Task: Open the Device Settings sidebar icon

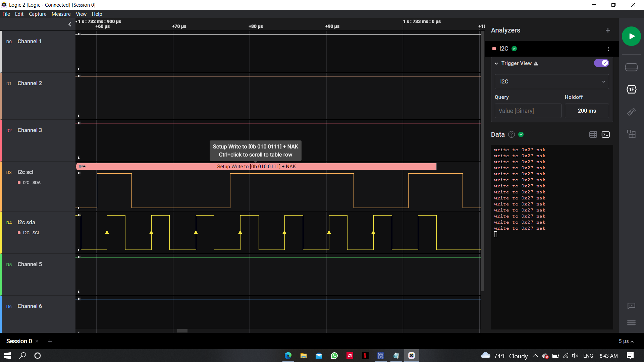Action: [x=631, y=67]
